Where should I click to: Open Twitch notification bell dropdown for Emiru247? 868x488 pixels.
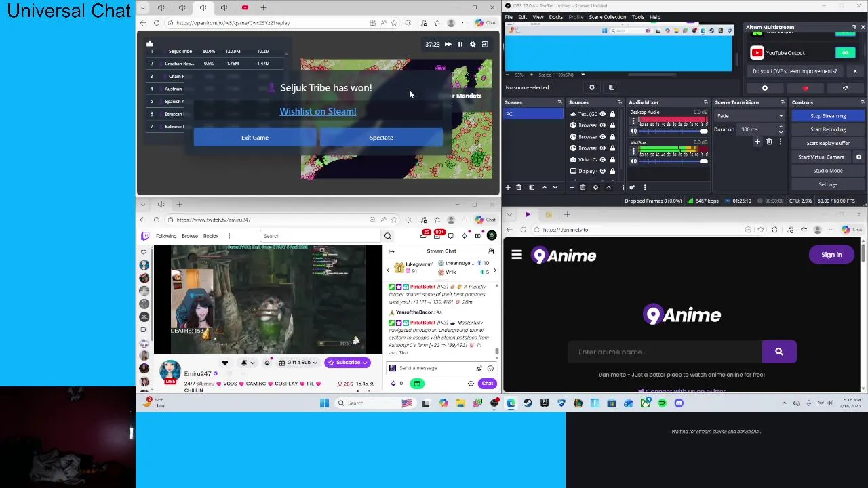(x=248, y=363)
